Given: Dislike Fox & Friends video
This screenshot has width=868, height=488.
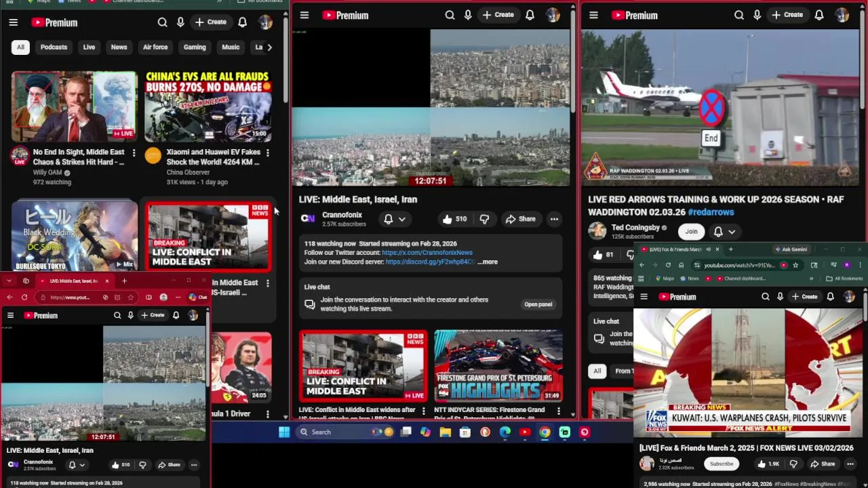Looking at the screenshot, I should coord(793,464).
